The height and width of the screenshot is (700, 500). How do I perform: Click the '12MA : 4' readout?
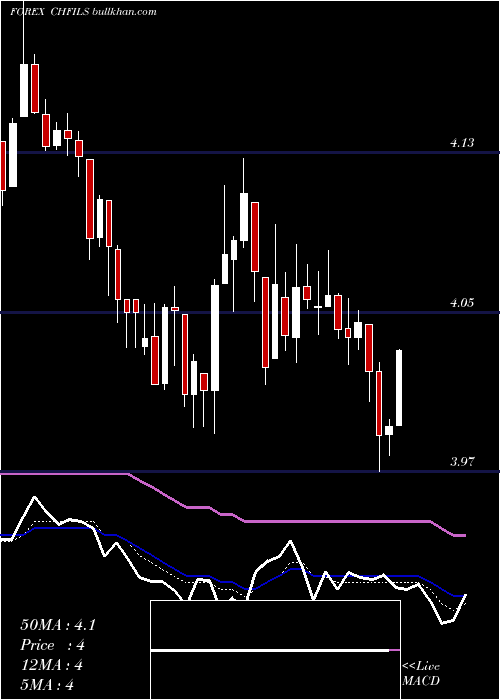pyautogui.click(x=52, y=665)
